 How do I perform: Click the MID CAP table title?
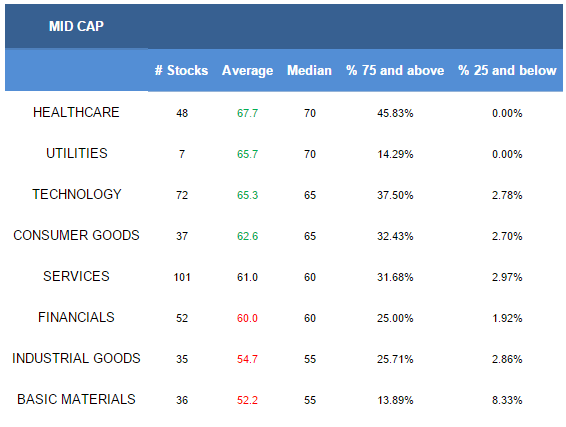pos(76,26)
